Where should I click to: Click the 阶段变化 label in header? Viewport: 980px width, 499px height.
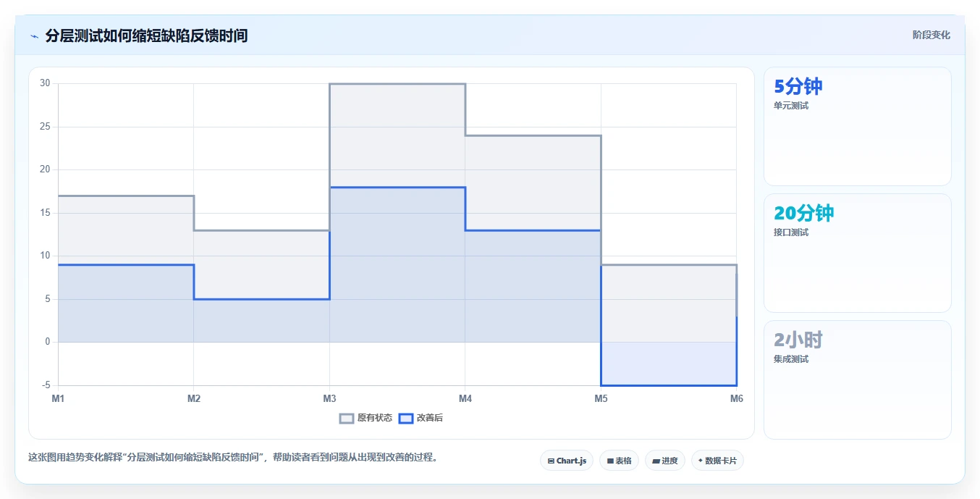[x=931, y=35]
